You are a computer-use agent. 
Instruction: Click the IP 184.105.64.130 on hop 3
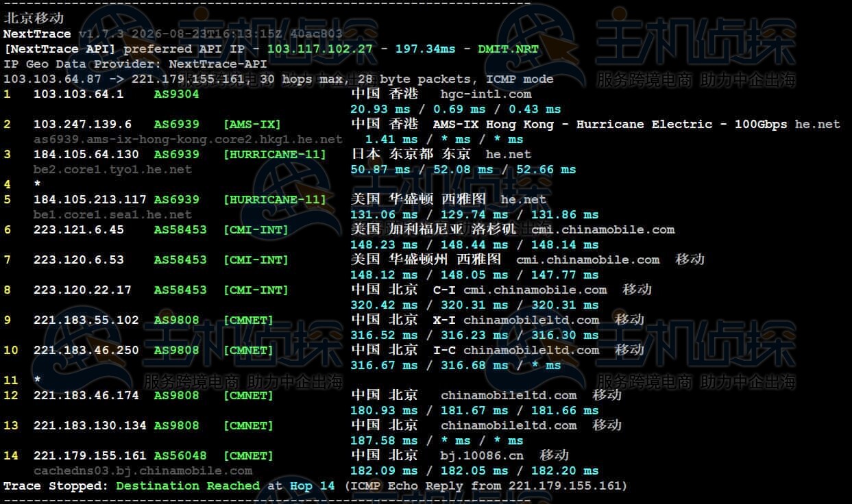coord(86,154)
